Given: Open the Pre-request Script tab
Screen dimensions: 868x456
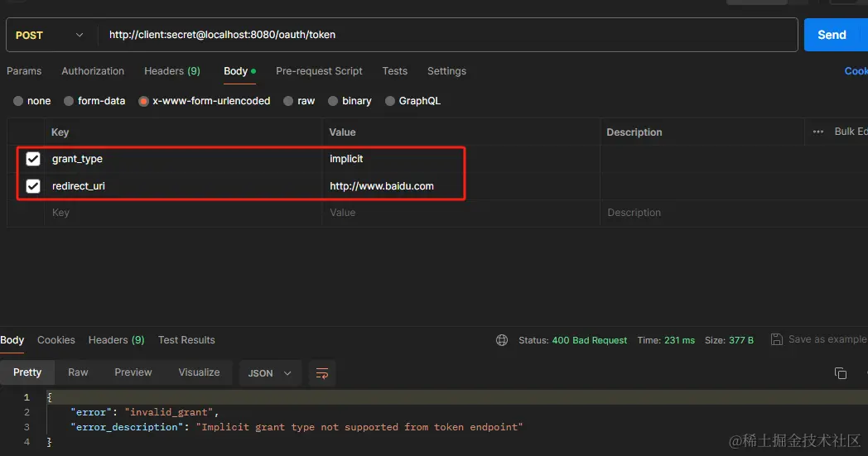Looking at the screenshot, I should point(319,71).
